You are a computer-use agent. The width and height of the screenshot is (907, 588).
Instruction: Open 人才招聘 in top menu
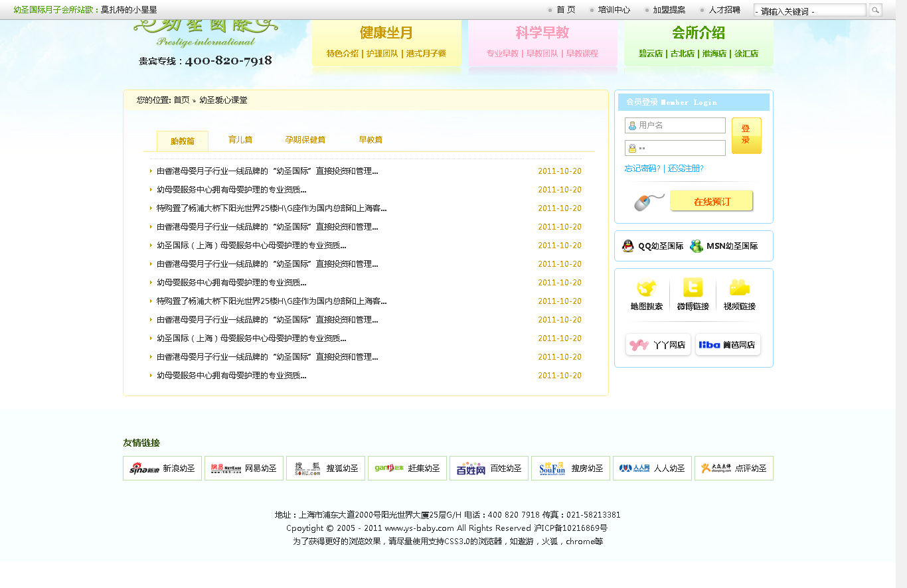(724, 10)
